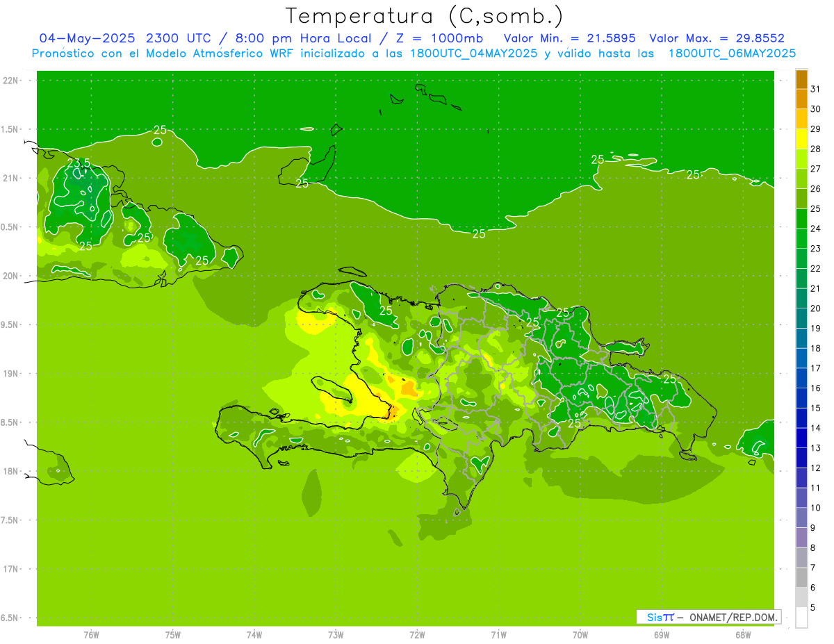This screenshot has height=644, width=834.
Task: Click the light gray colorbar swatch between 5 and 6
Action: [801, 597]
